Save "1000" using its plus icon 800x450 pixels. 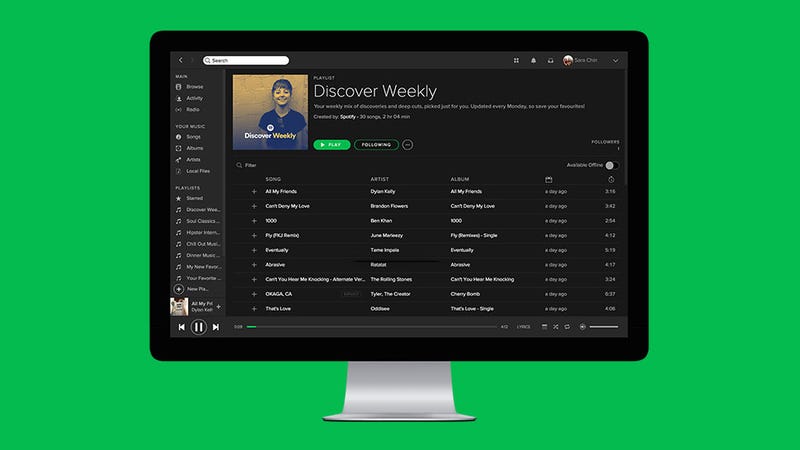tap(254, 221)
